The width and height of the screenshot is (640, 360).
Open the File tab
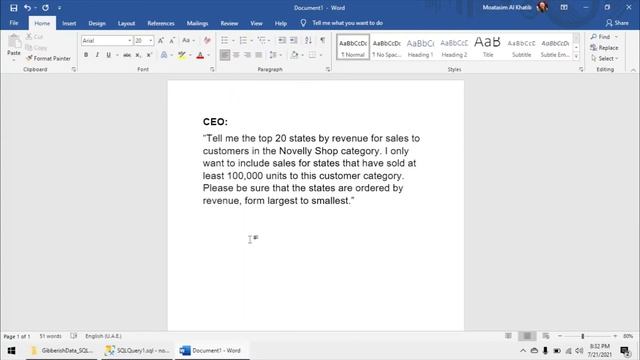tap(14, 23)
